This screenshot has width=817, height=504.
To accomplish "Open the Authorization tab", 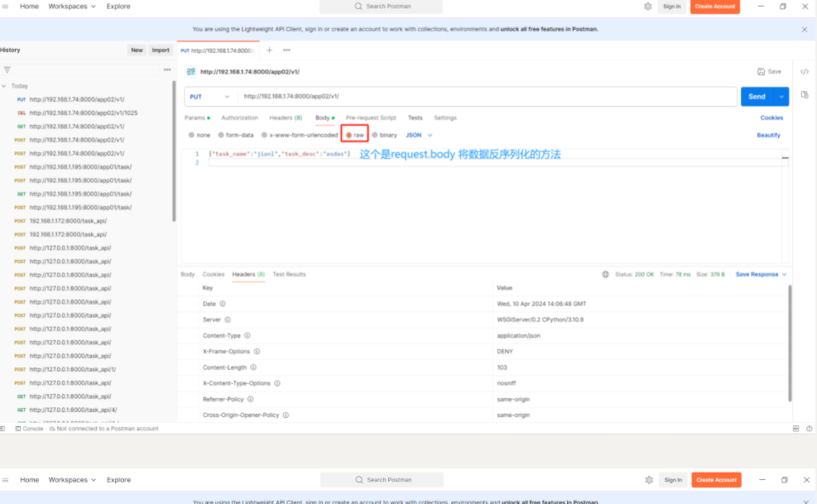I will coord(240,118).
